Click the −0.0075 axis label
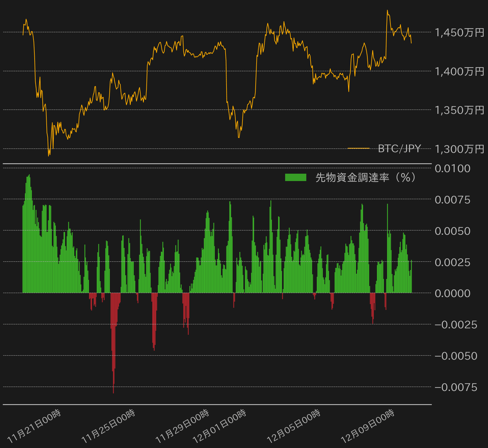Image resolution: width=488 pixels, height=448 pixels. pyautogui.click(x=456, y=387)
